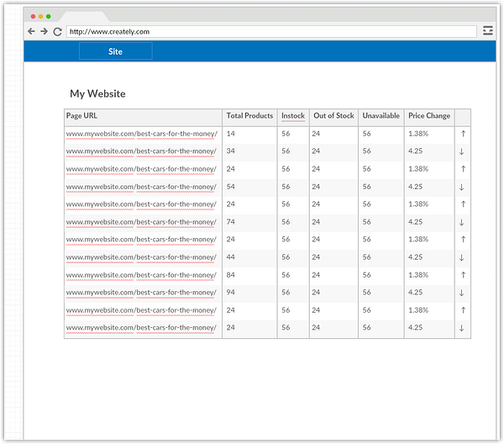Sort by the Total Products column header

pos(249,115)
